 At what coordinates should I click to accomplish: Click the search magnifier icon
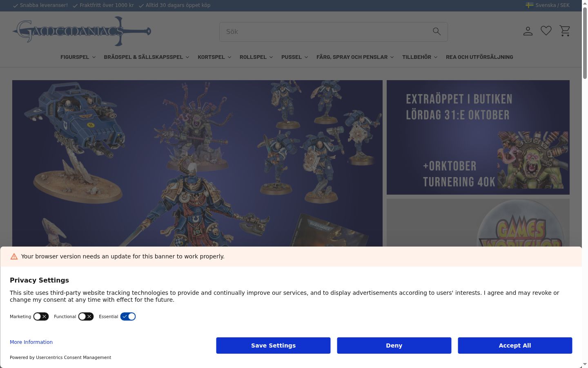pyautogui.click(x=437, y=31)
